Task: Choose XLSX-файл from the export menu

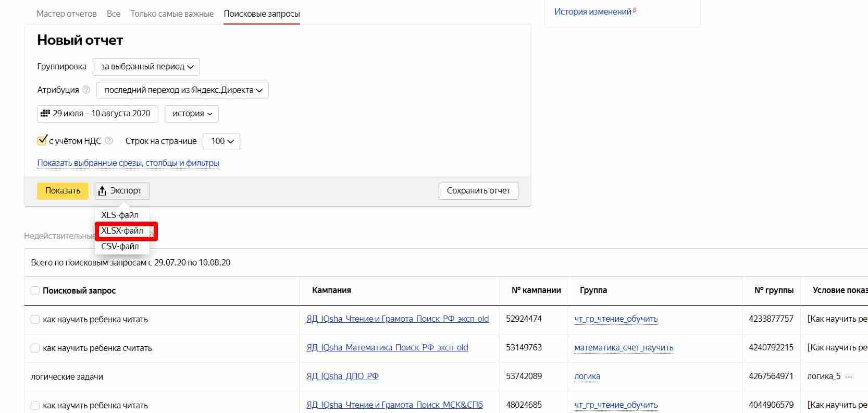Action: pos(122,230)
